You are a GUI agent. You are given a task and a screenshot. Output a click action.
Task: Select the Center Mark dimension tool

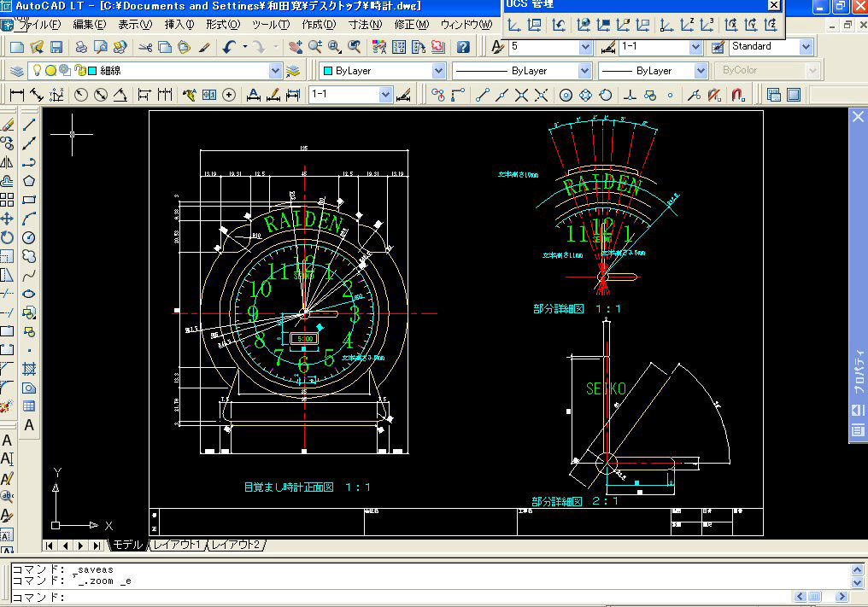229,95
